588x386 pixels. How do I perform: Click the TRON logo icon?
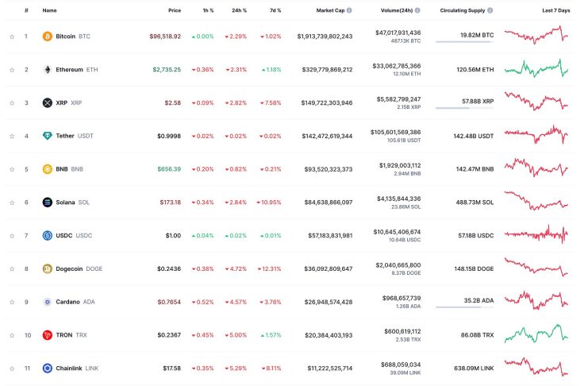48,335
